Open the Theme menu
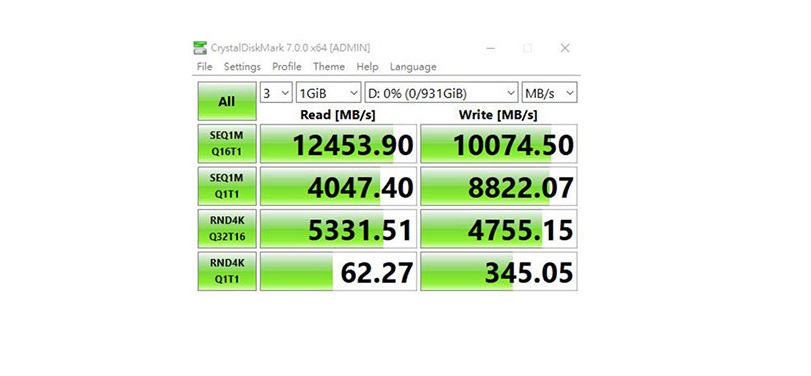 click(328, 67)
